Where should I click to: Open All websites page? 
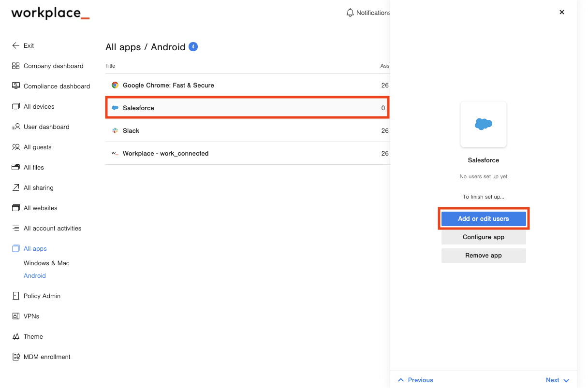41,208
